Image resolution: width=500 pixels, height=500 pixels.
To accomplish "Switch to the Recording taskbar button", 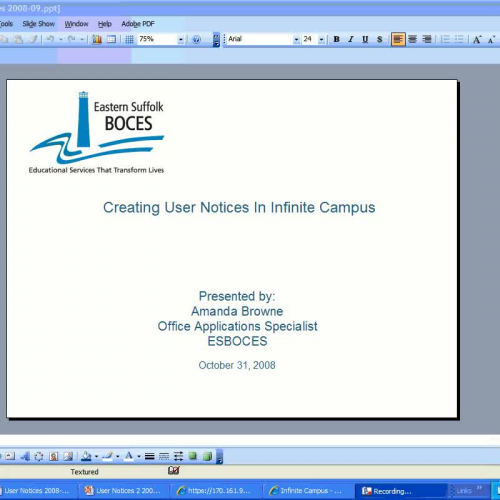I will [x=401, y=491].
